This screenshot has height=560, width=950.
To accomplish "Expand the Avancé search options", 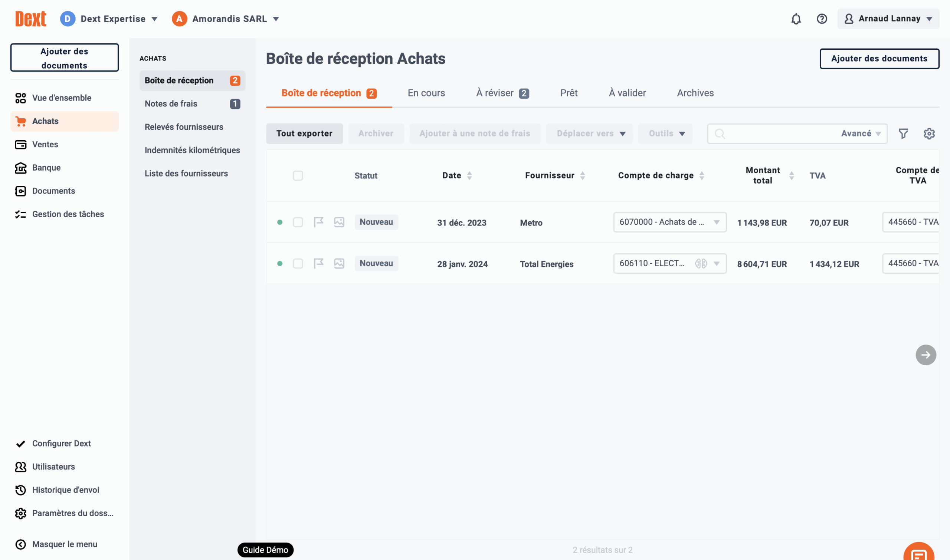I will pos(861,134).
